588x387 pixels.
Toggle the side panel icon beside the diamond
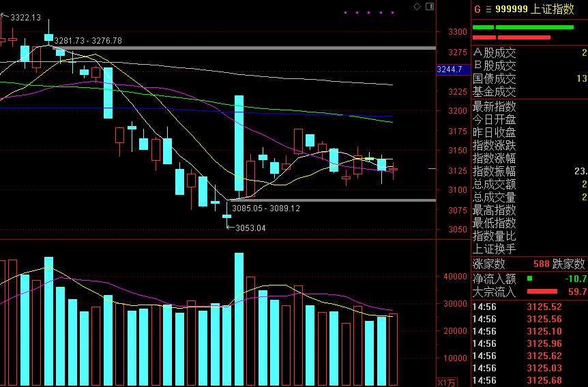pyautogui.click(x=430, y=6)
